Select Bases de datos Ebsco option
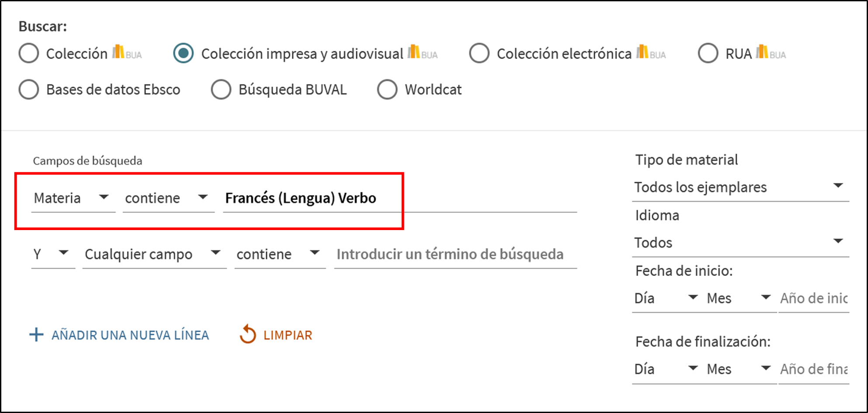868x413 pixels. point(29,89)
